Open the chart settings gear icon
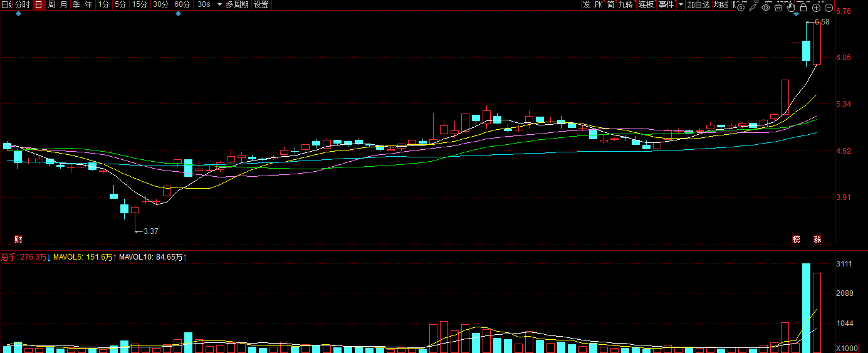The image size is (868, 353). tap(741, 8)
